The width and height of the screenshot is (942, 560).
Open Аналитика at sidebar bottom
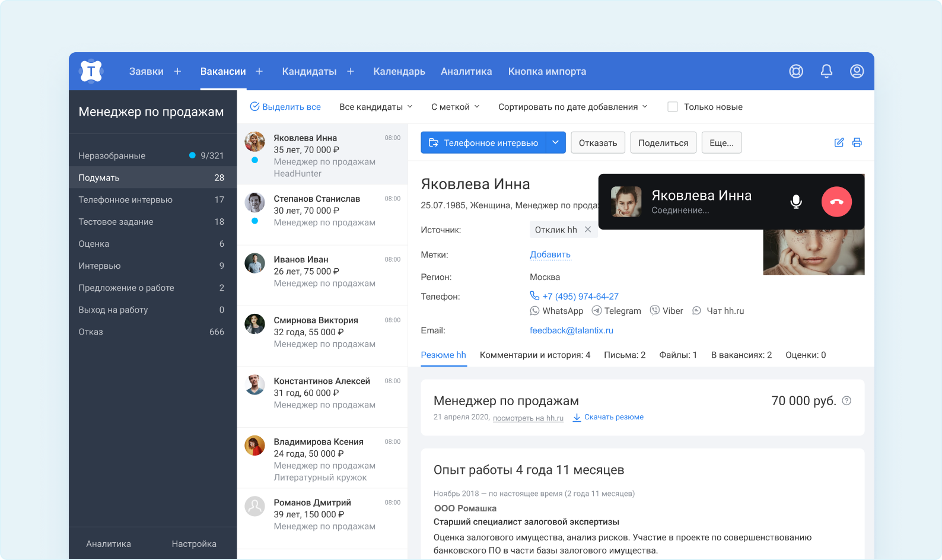109,543
